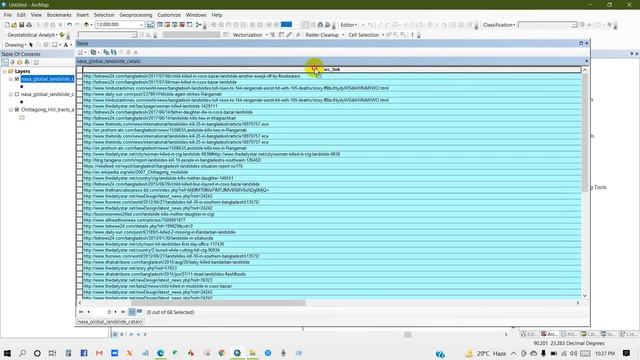Screen dimensions: 640x360
Task: Click the Print icon in the standard toolbar
Action: click(29, 25)
